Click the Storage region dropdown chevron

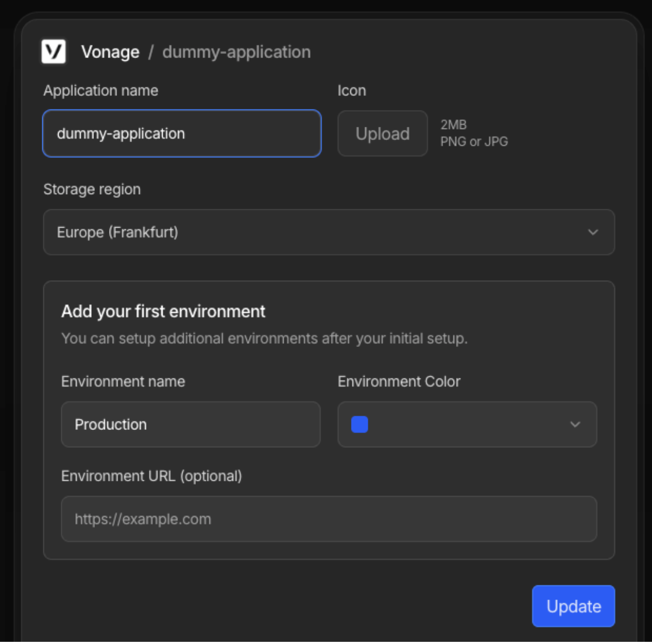593,232
